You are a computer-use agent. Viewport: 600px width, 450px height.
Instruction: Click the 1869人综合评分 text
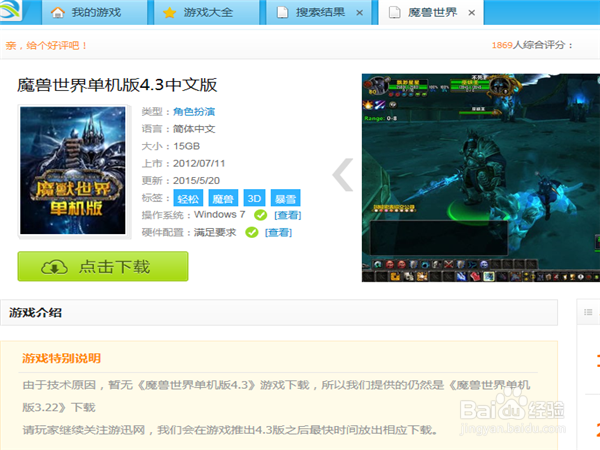[x=532, y=45]
